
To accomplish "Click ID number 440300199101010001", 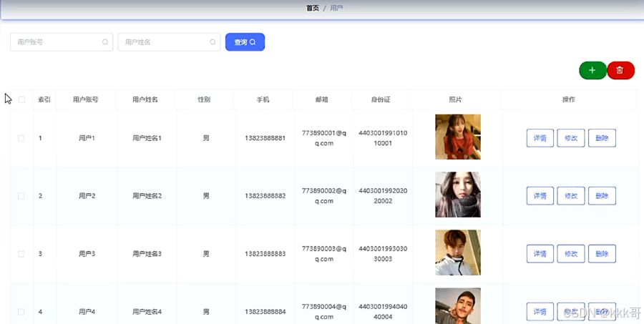I will [383, 138].
